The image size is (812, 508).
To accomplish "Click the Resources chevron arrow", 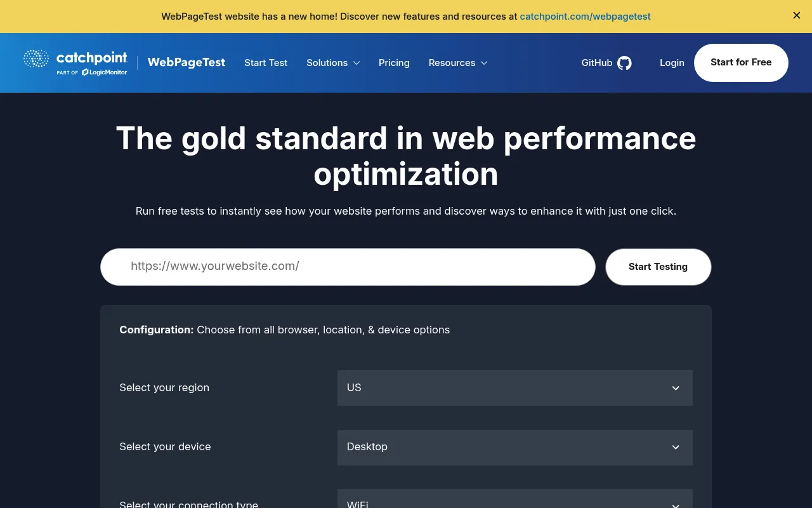I will [x=484, y=63].
